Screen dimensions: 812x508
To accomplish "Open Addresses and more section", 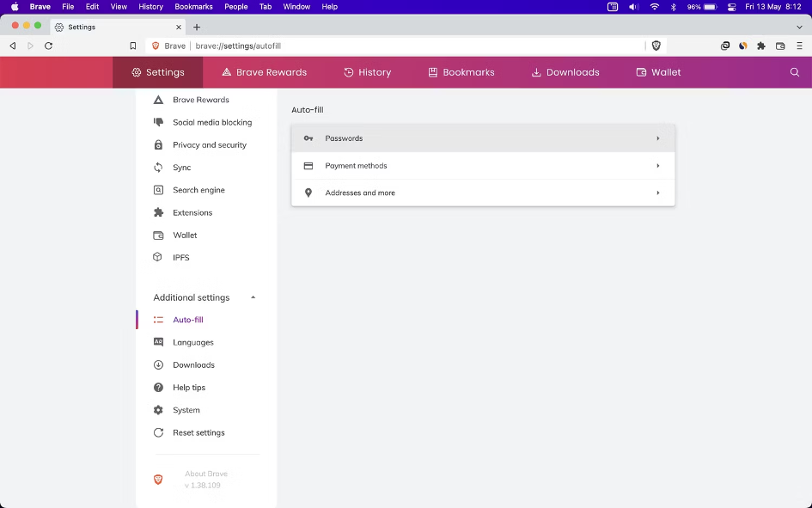I will pyautogui.click(x=483, y=193).
